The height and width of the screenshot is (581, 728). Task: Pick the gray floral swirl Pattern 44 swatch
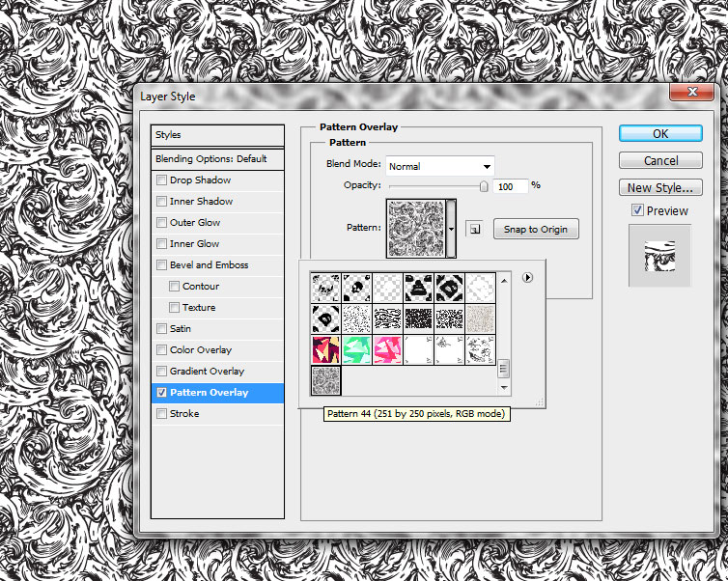tap(326, 380)
